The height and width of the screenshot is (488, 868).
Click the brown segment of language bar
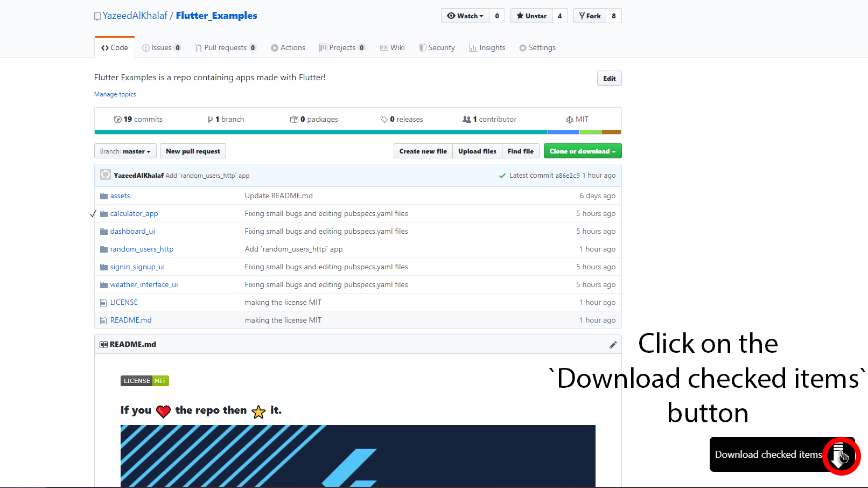(x=611, y=132)
